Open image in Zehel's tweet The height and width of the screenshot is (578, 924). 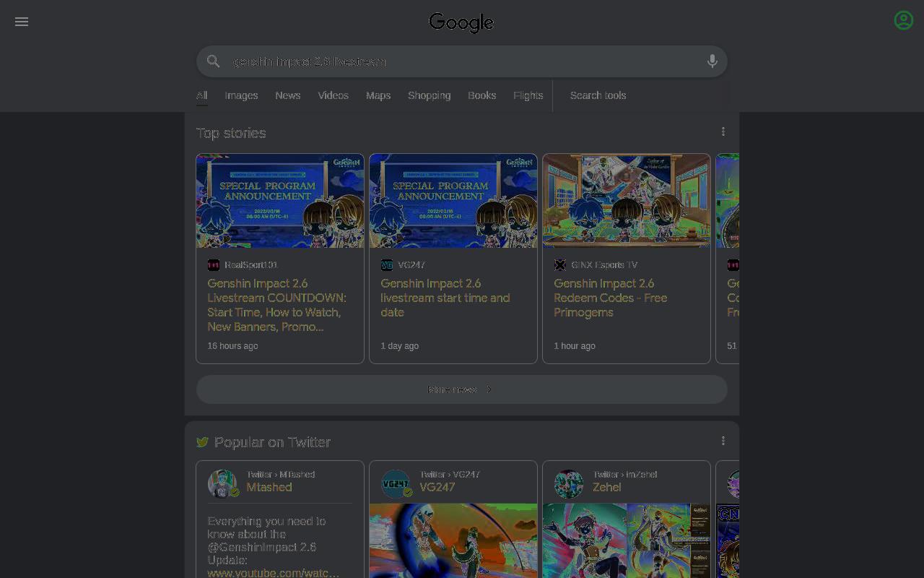[x=627, y=540]
